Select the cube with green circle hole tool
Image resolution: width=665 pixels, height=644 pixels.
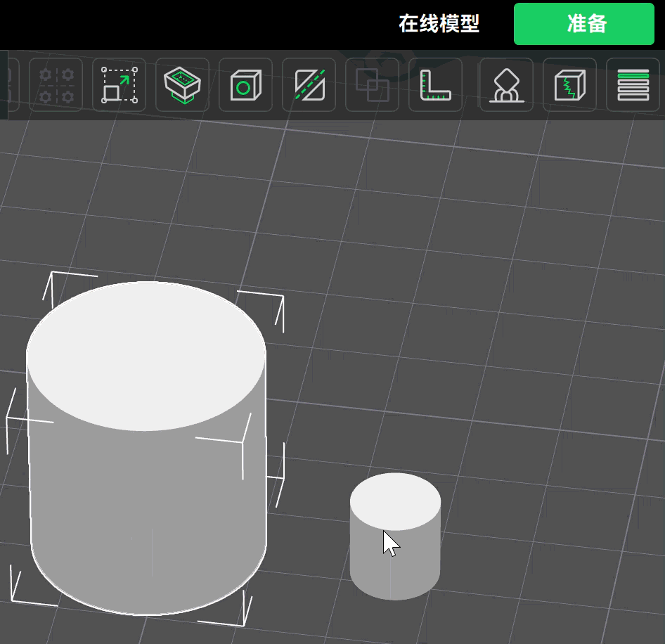pos(245,85)
